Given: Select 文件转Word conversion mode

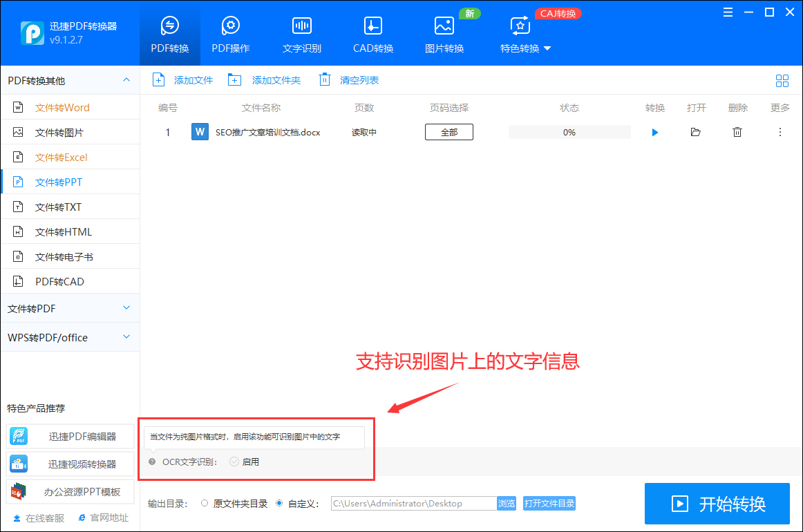Looking at the screenshot, I should point(62,106).
